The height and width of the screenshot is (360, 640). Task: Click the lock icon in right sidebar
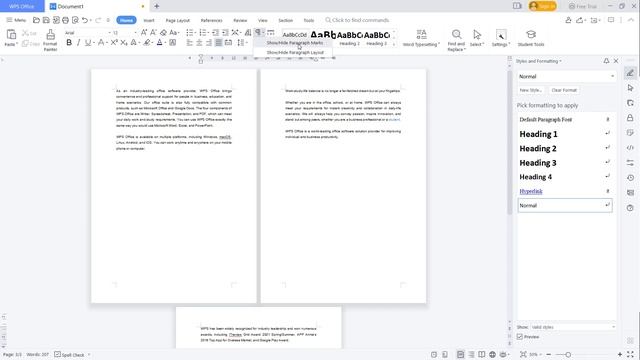click(630, 118)
